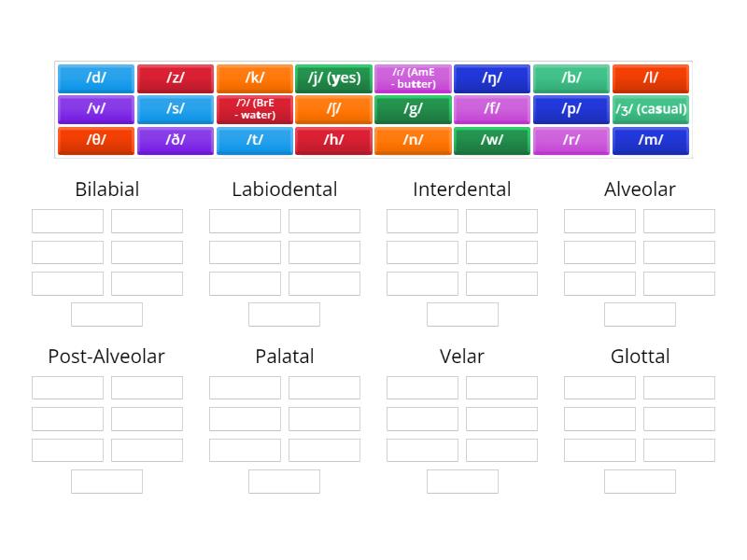The height and width of the screenshot is (560, 747).
Task: Click the first empty box under Alveolar
Action: (599, 220)
